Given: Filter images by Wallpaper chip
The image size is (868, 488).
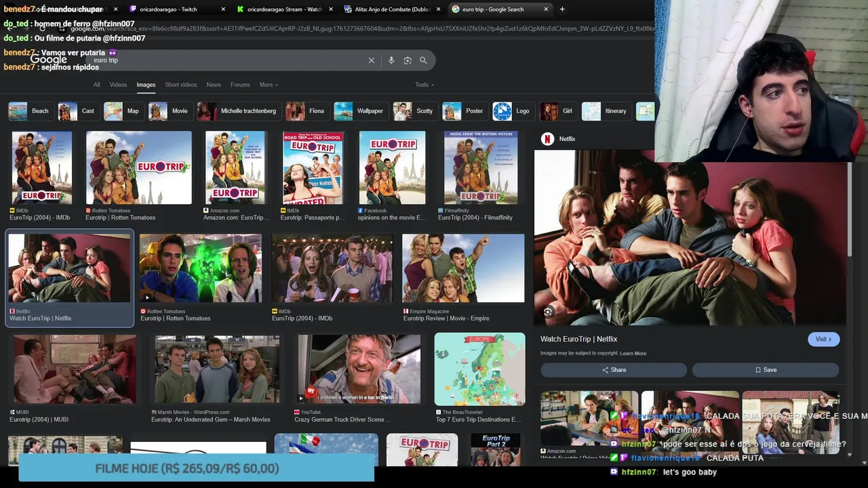Looking at the screenshot, I should [x=360, y=111].
